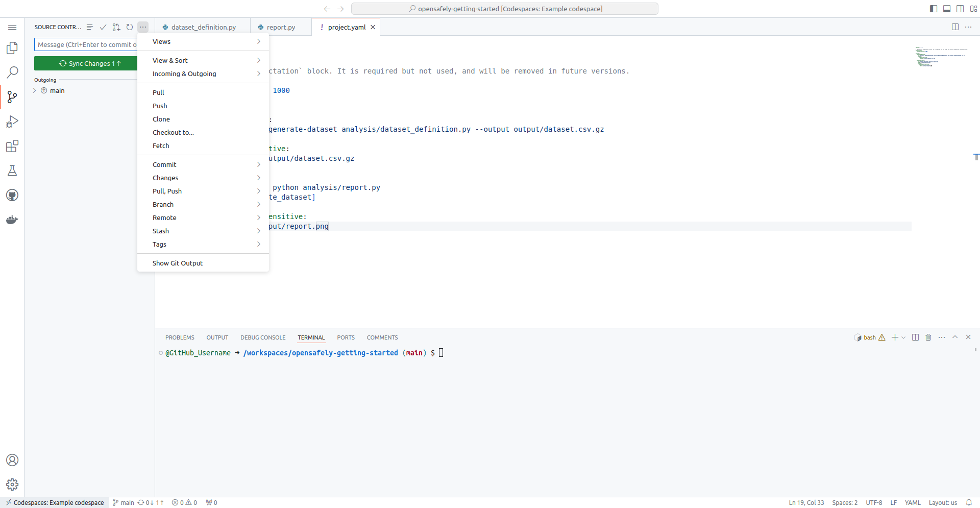980x508 pixels.
Task: Refresh the Source Control repository
Action: coord(130,27)
